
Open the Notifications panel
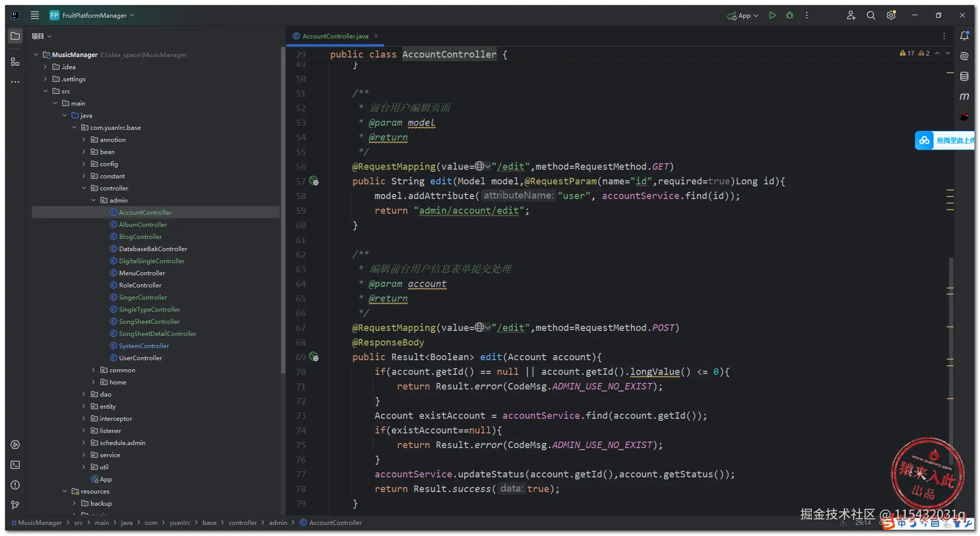point(964,35)
